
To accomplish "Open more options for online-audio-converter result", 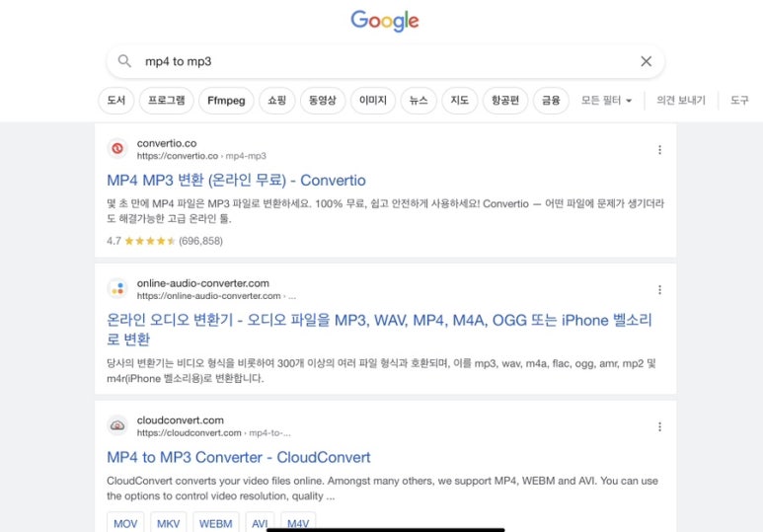I will click(x=659, y=290).
